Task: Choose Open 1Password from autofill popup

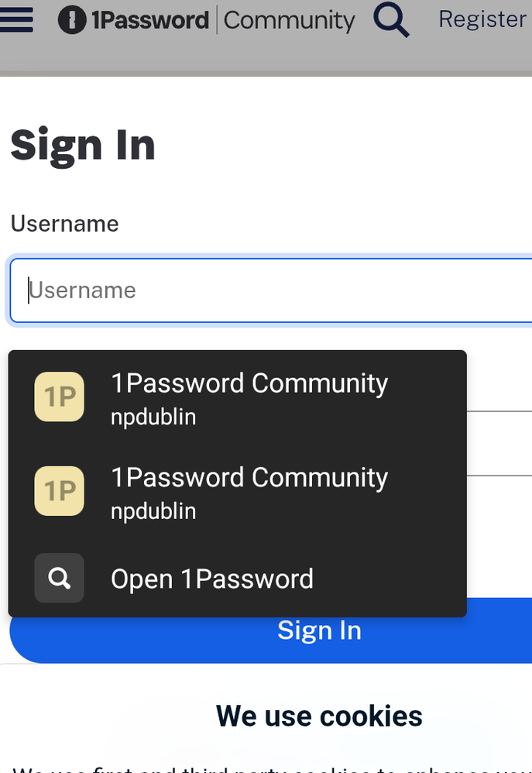Action: 211,579
